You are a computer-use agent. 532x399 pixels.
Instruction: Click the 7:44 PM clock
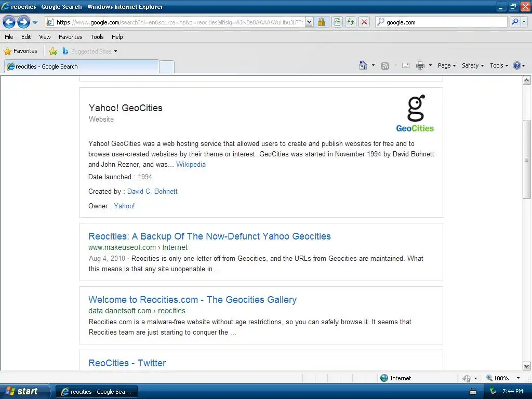513,392
